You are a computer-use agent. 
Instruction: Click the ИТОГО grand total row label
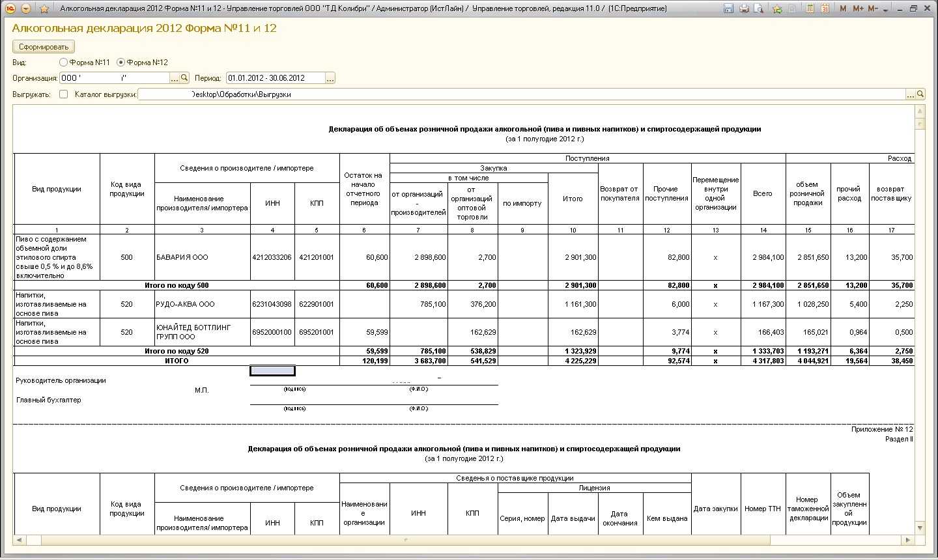point(177,361)
